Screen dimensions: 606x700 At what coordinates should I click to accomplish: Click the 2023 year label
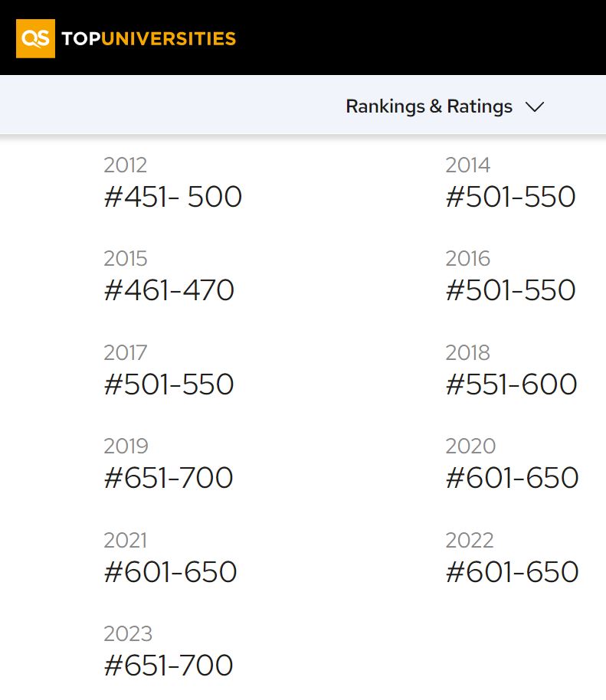click(128, 634)
